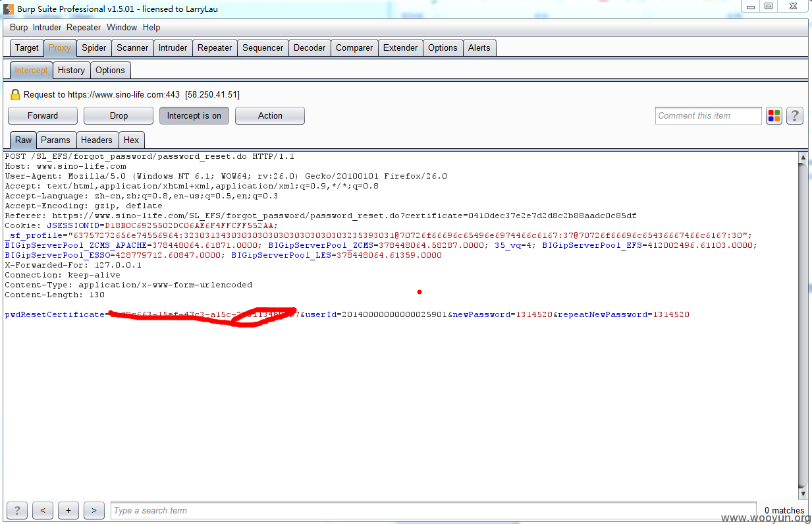The height and width of the screenshot is (524, 812).
Task: Open the Alerts tab
Action: [x=479, y=47]
